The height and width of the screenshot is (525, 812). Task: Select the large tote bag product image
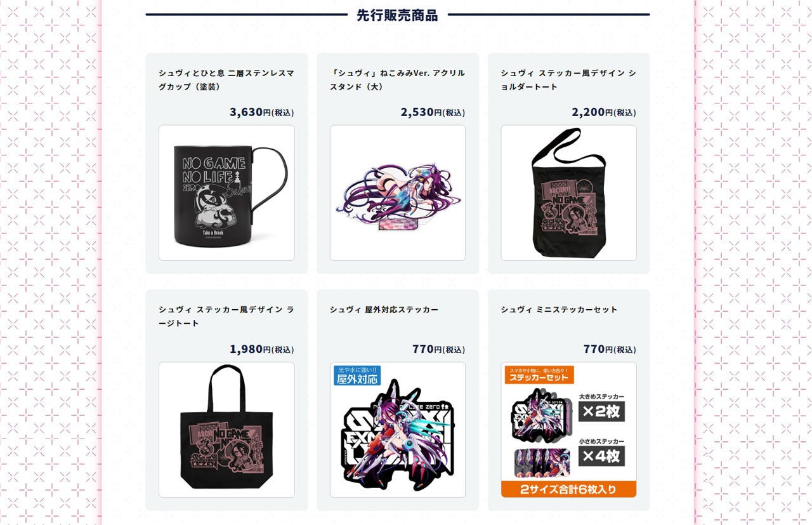tap(226, 430)
